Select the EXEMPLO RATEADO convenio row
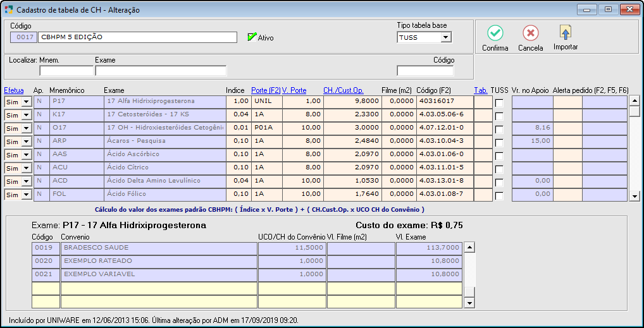The width and height of the screenshot is (644, 328). (x=159, y=261)
